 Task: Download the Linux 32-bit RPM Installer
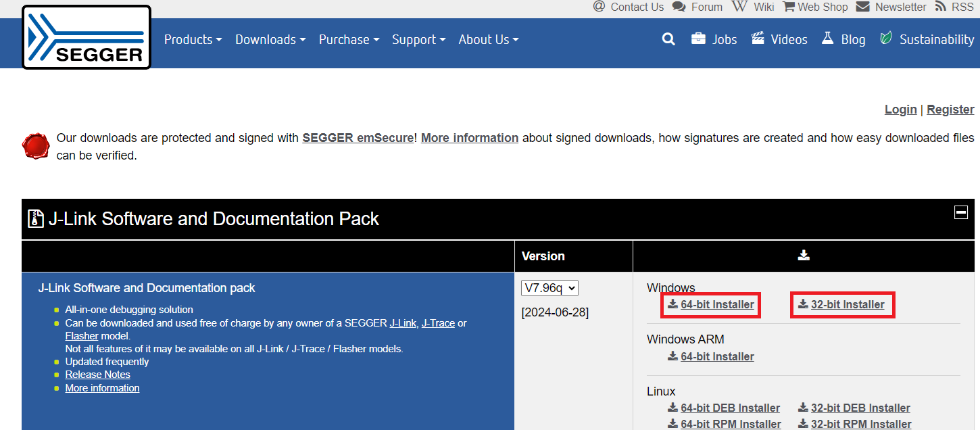(861, 424)
